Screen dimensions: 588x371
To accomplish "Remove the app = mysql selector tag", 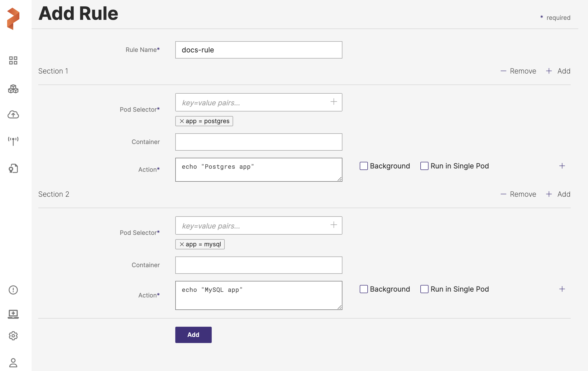I will (182, 244).
